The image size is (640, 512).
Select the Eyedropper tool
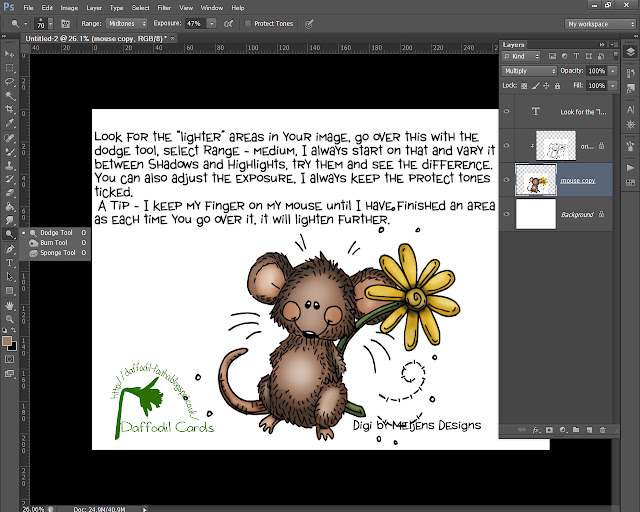coord(9,123)
